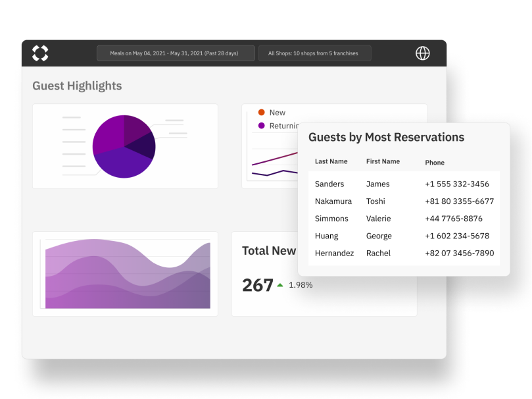Click the green increase arrow beside 1.98%

click(280, 286)
